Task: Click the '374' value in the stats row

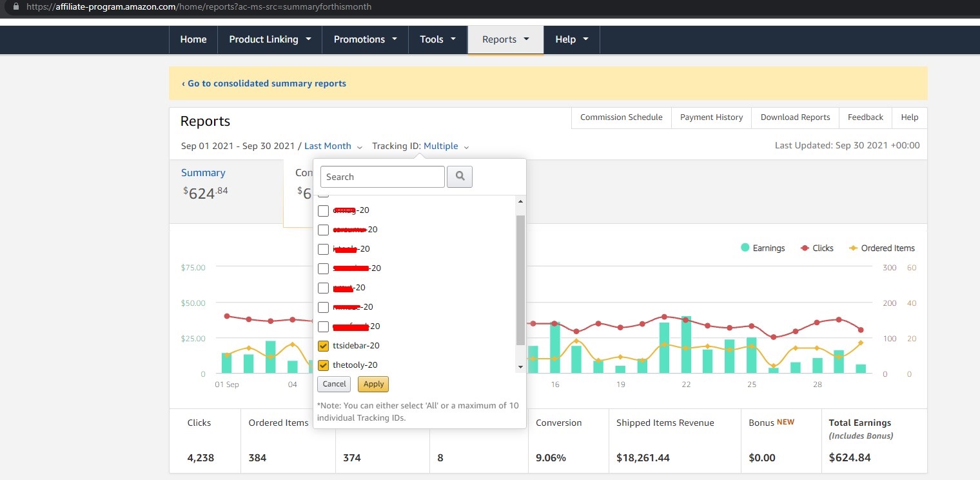Action: [352, 458]
